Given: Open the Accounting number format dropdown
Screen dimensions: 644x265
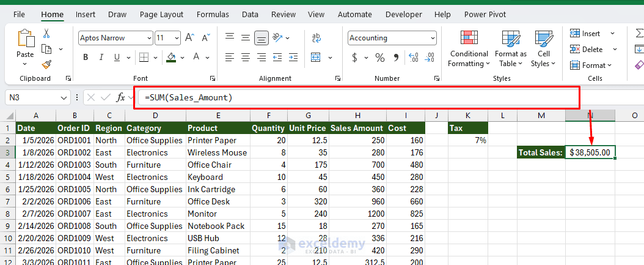Looking at the screenshot, I should point(433,38).
